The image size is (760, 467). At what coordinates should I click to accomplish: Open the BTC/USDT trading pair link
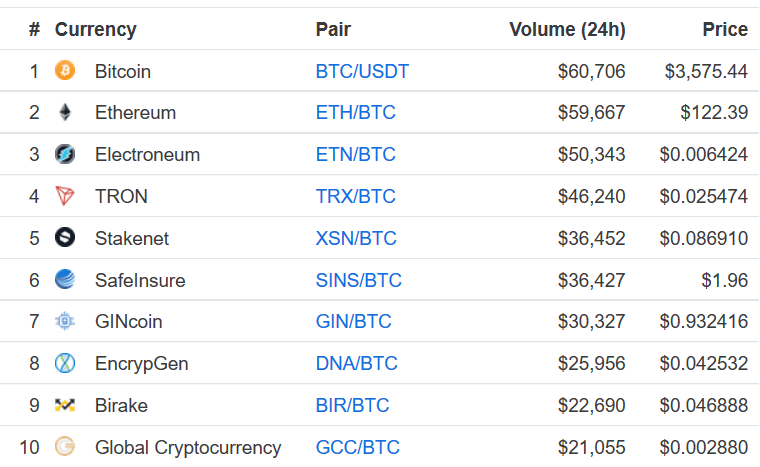click(x=362, y=71)
